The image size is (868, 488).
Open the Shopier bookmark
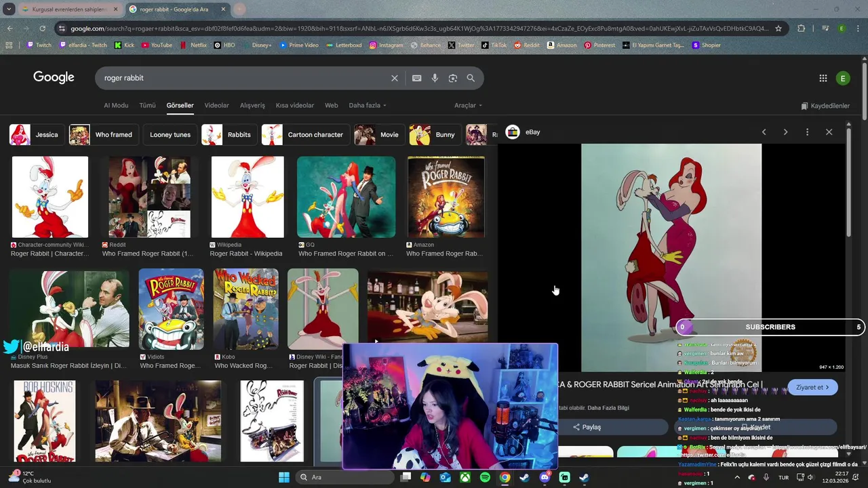tap(706, 45)
